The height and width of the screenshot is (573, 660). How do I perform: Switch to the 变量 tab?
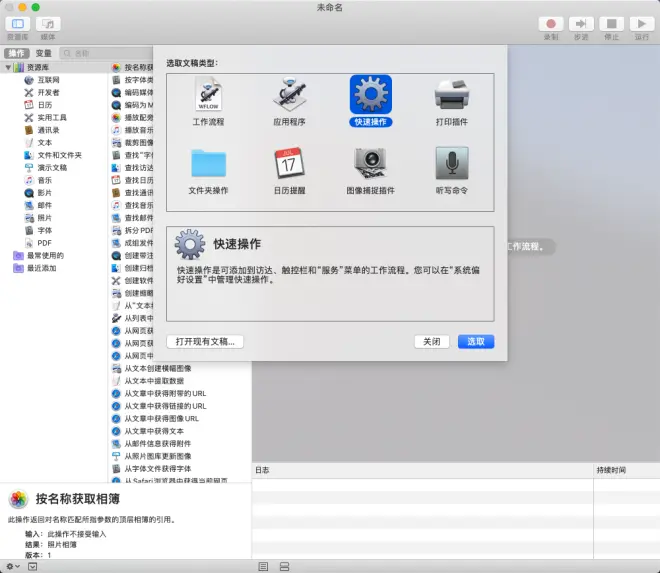pos(43,53)
